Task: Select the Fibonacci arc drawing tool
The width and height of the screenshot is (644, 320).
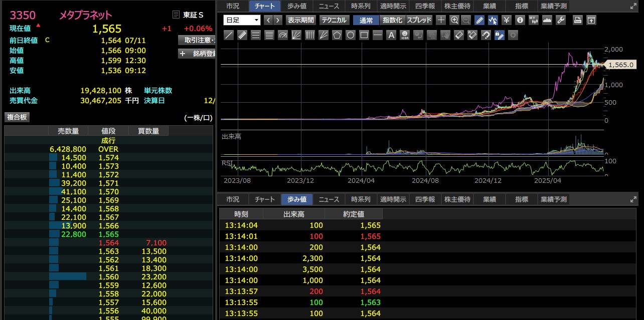Action: pos(283,35)
